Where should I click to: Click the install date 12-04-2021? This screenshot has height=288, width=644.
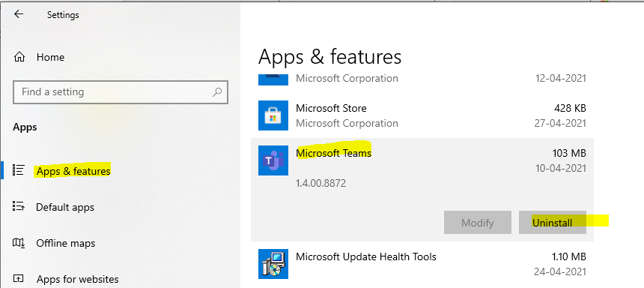(x=561, y=78)
